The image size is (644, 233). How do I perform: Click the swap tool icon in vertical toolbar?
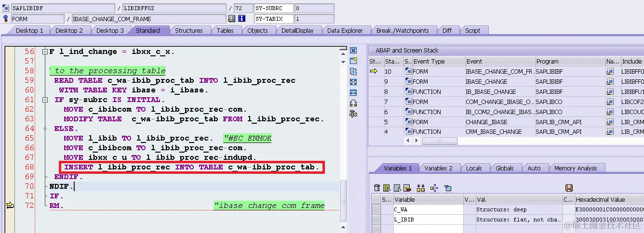[x=353, y=72]
